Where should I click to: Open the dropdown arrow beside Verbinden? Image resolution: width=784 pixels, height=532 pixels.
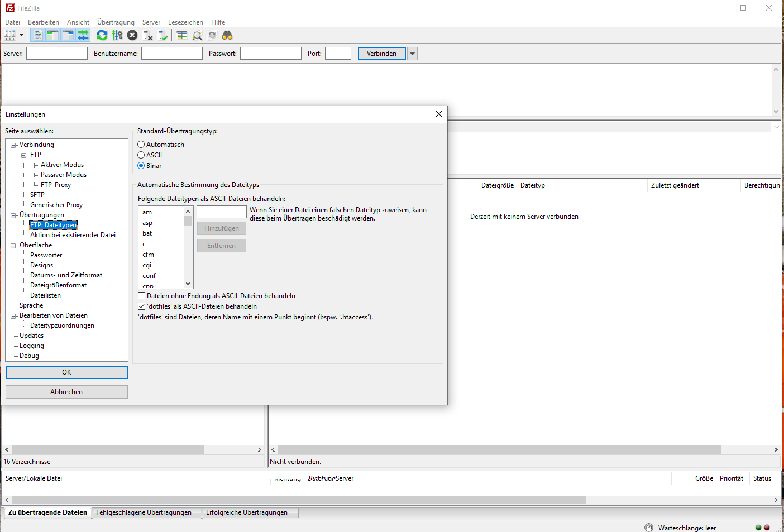click(412, 54)
